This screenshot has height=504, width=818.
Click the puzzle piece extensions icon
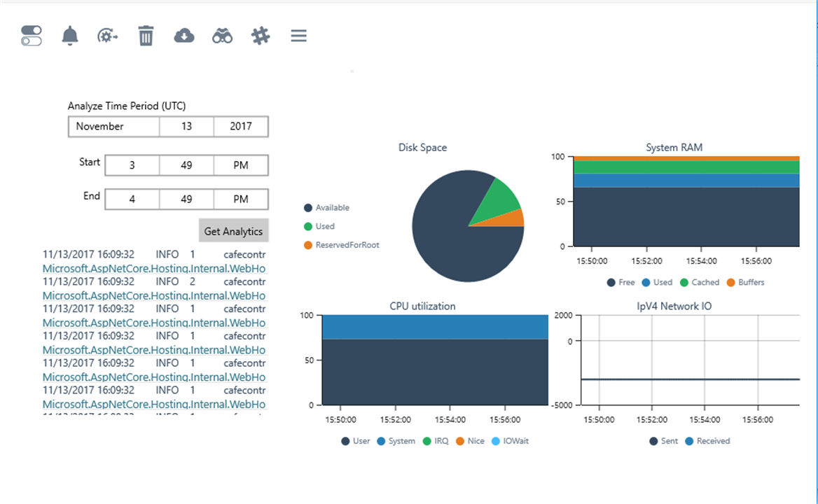pyautogui.click(x=261, y=36)
